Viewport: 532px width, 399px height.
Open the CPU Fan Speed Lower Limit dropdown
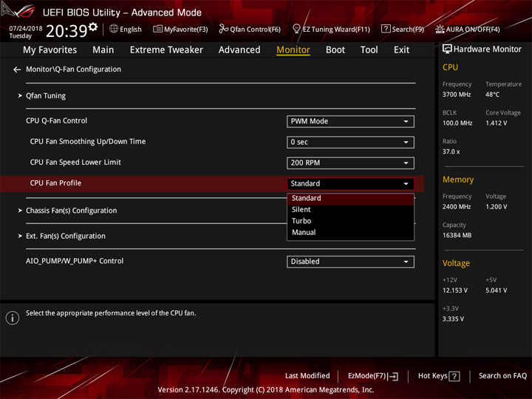tap(350, 163)
